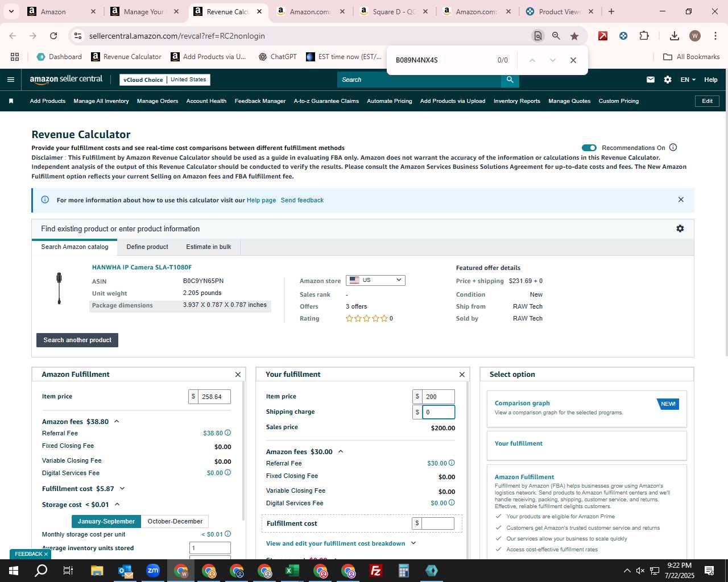Open the Seller Central mail messages icon
The width and height of the screenshot is (728, 582).
point(651,80)
